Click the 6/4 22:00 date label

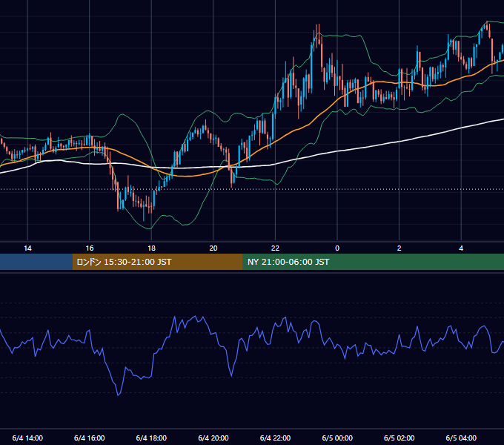pyautogui.click(x=275, y=438)
